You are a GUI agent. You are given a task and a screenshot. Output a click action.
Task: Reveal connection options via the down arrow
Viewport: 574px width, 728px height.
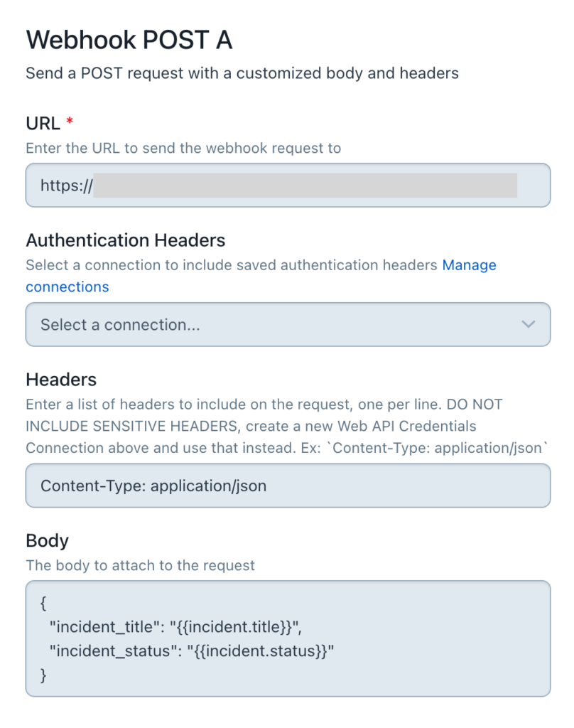(529, 324)
